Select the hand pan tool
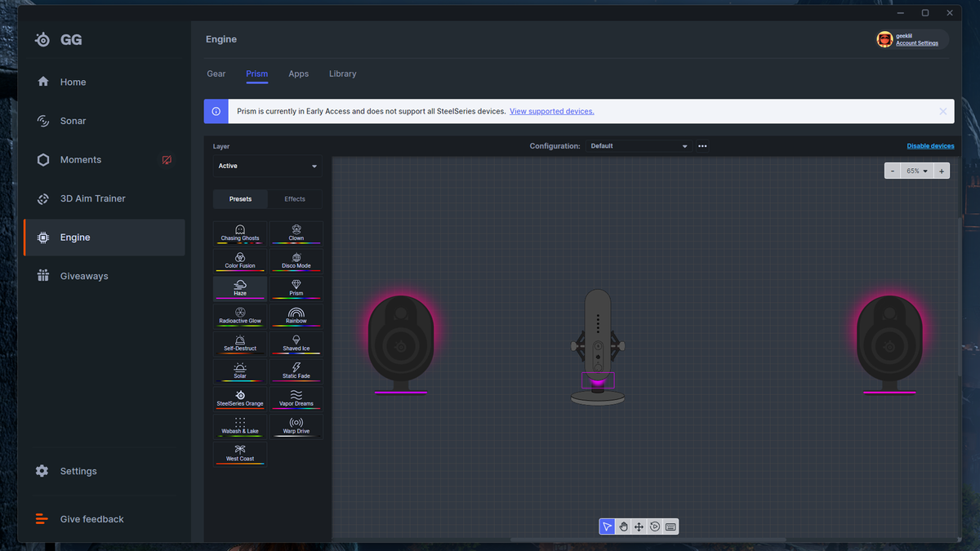 623,527
